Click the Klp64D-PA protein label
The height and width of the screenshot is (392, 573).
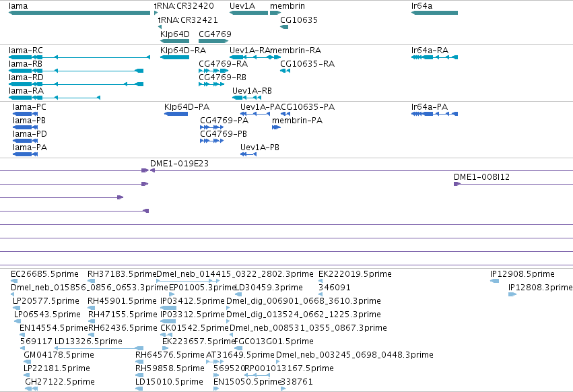[x=187, y=107]
